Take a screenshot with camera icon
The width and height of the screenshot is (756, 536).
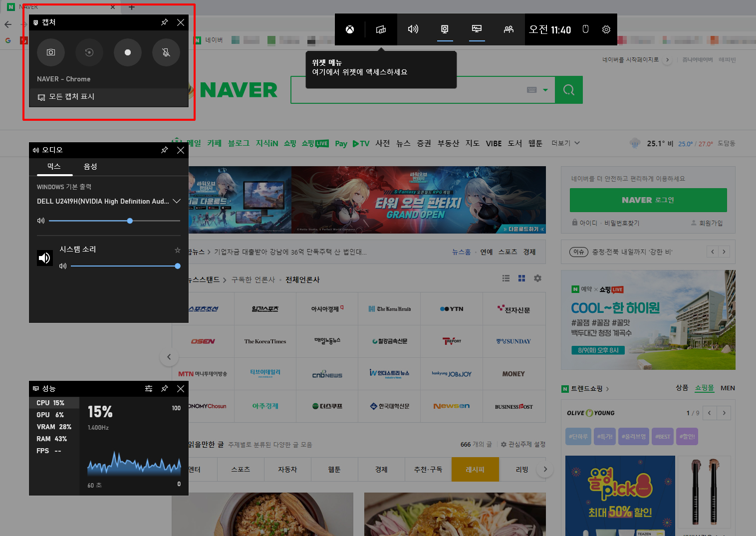[51, 52]
